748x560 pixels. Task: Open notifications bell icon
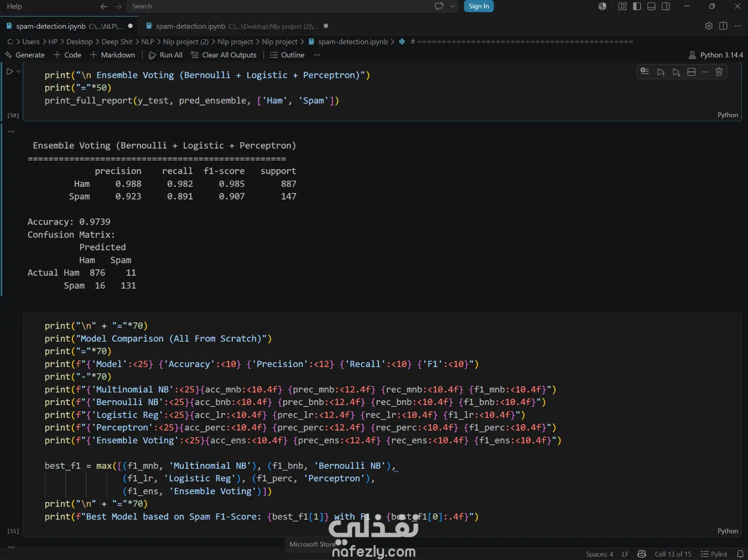click(740, 554)
